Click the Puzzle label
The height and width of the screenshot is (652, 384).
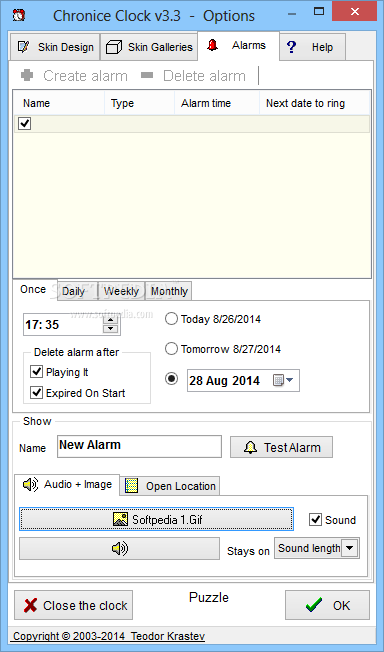(x=209, y=598)
